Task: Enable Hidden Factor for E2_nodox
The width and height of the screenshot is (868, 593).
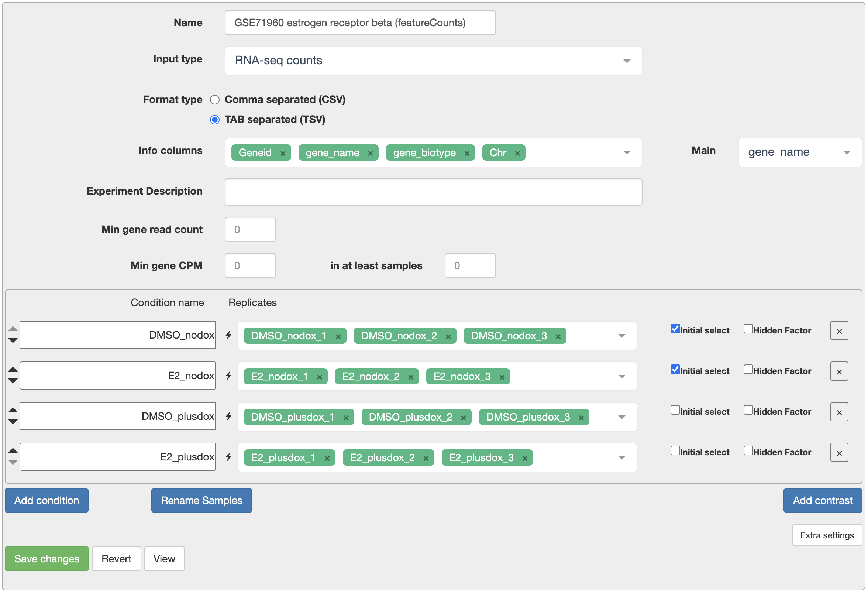Action: tap(748, 370)
